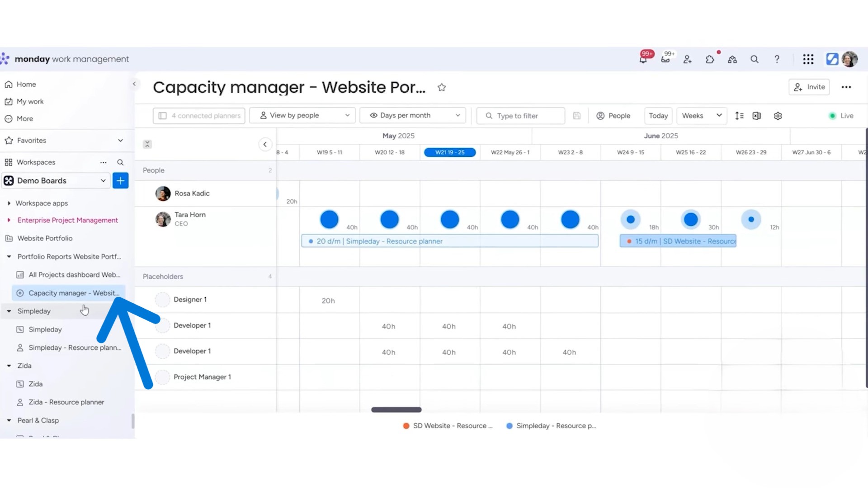Viewport: 868px width, 488px height.
Task: Open the Website Portfolio board
Action: pyautogui.click(x=45, y=238)
